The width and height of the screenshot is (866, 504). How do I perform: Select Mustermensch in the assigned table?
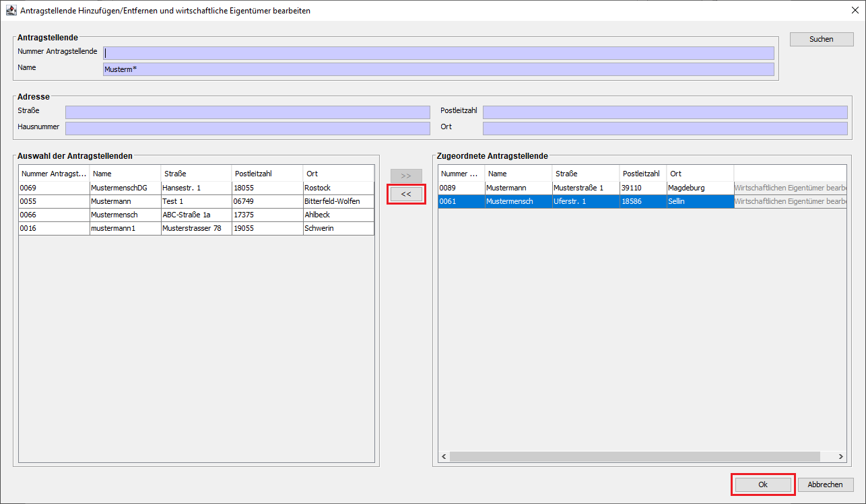click(x=519, y=202)
